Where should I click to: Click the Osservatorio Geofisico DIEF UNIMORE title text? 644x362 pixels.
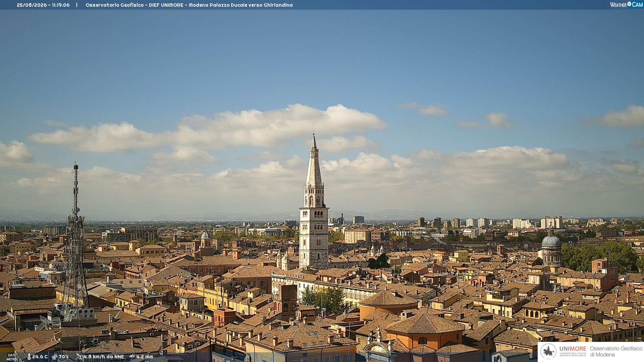click(x=189, y=5)
